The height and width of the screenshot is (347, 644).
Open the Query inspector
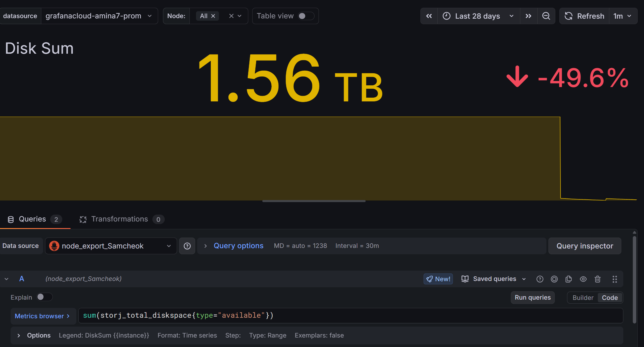[585, 246]
